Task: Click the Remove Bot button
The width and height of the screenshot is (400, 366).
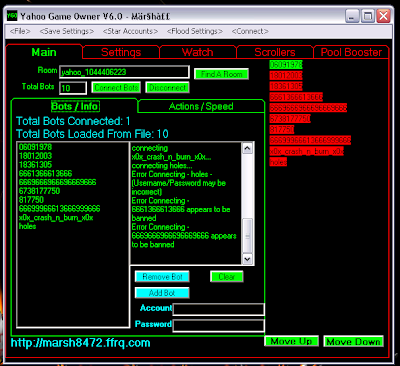Action: 162,277
